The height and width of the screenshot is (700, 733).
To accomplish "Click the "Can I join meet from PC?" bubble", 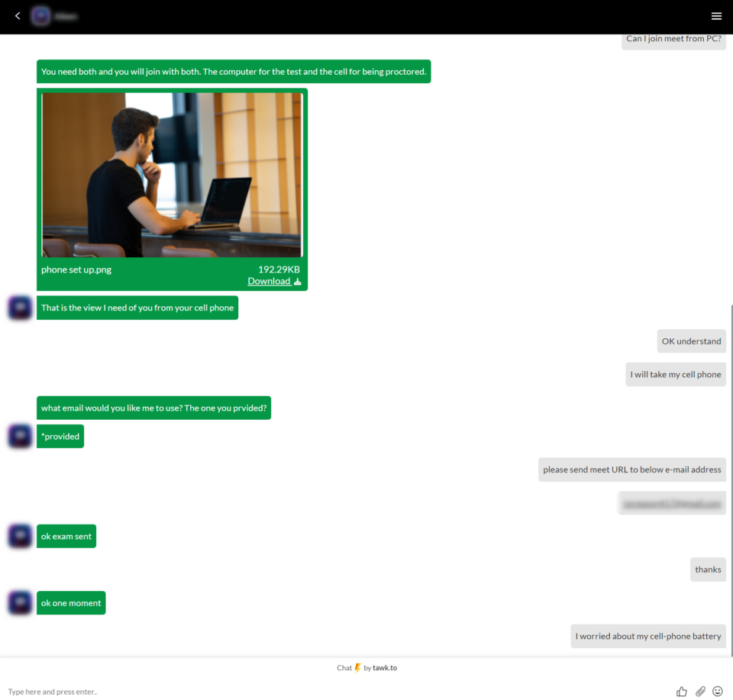I will 673,38.
